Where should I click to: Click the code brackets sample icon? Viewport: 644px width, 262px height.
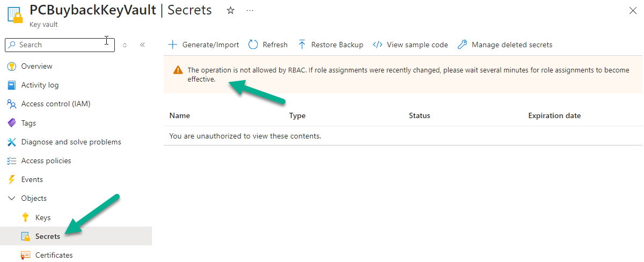pos(377,45)
